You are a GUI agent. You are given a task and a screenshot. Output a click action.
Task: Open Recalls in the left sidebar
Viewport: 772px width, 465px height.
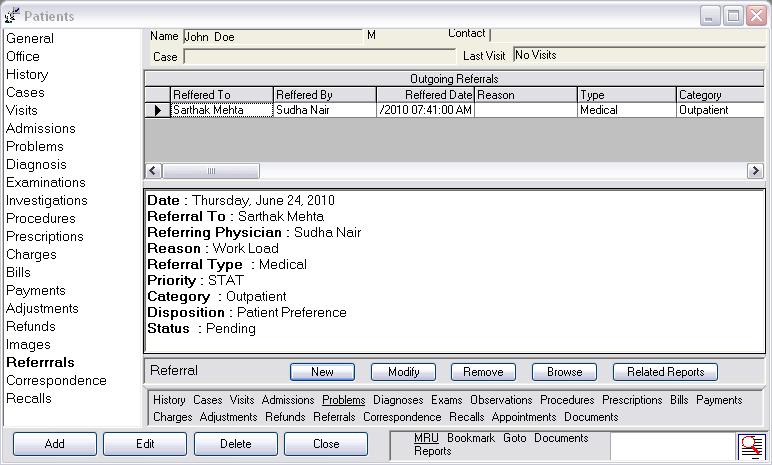pos(29,399)
